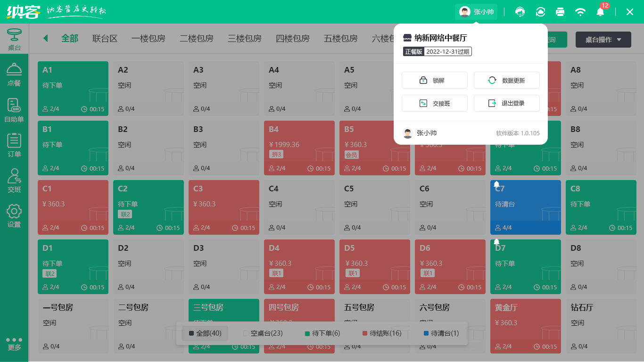Click the cloud data sync icon
644x362 pixels.
click(x=540, y=12)
